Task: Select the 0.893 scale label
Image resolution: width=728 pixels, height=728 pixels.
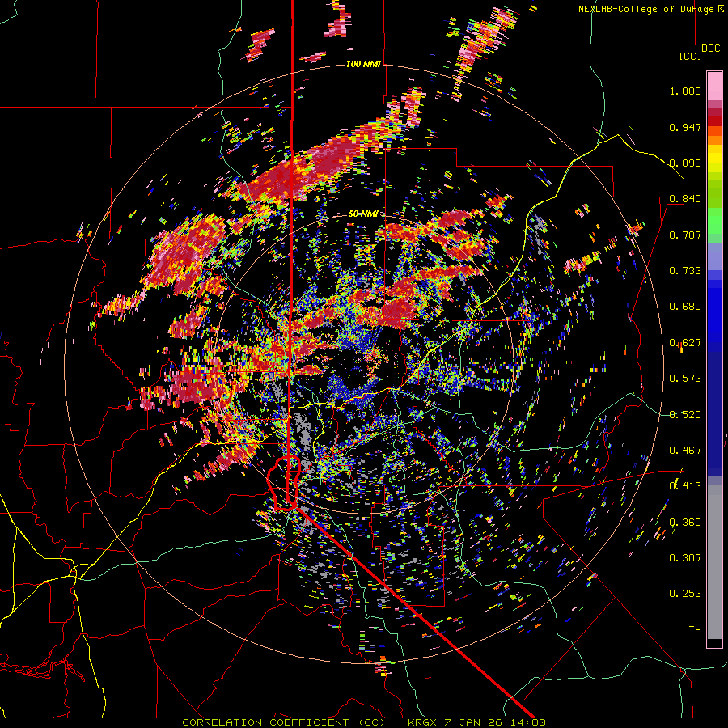Action: coord(685,163)
